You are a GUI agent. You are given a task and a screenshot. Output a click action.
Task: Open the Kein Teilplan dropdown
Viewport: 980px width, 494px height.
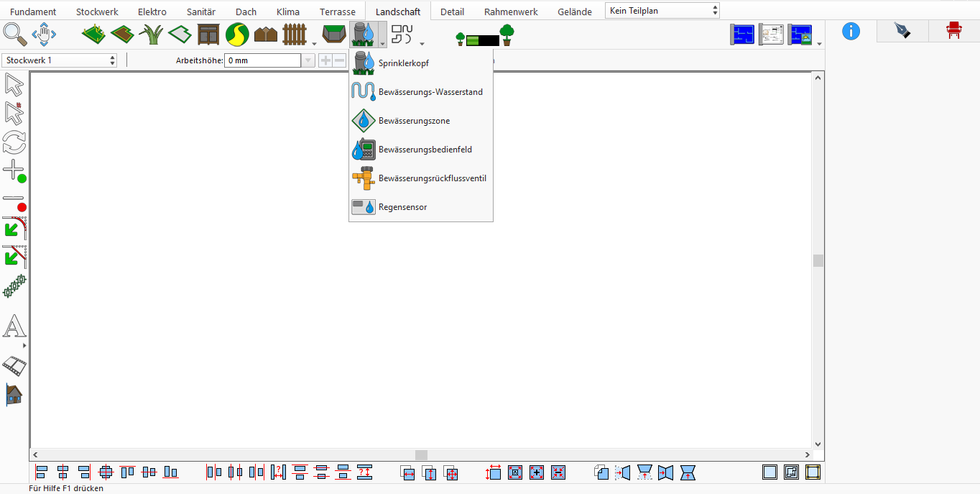662,11
